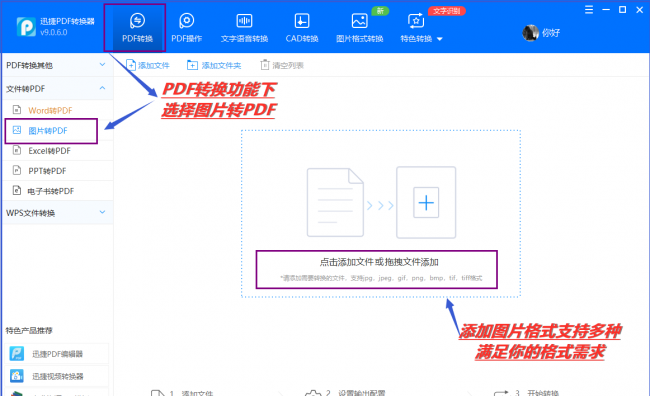Open 图片格式转换 tab
The image size is (650, 396).
click(x=359, y=28)
